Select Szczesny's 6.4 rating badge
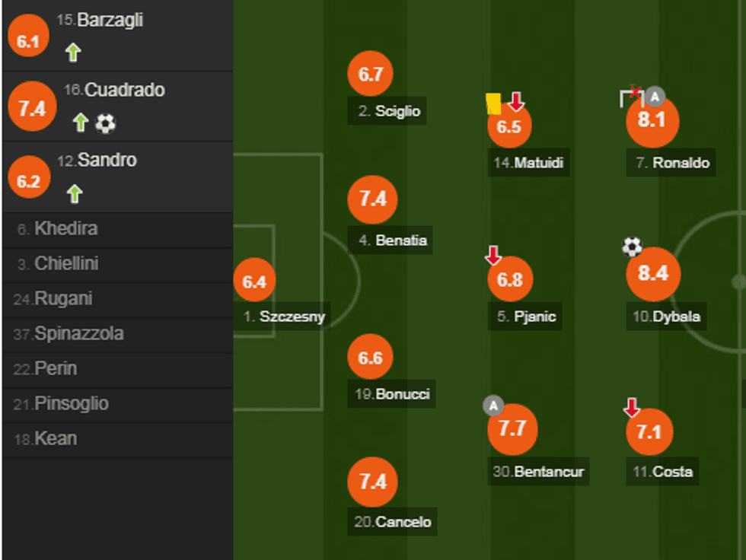746x560 pixels. pos(254,282)
